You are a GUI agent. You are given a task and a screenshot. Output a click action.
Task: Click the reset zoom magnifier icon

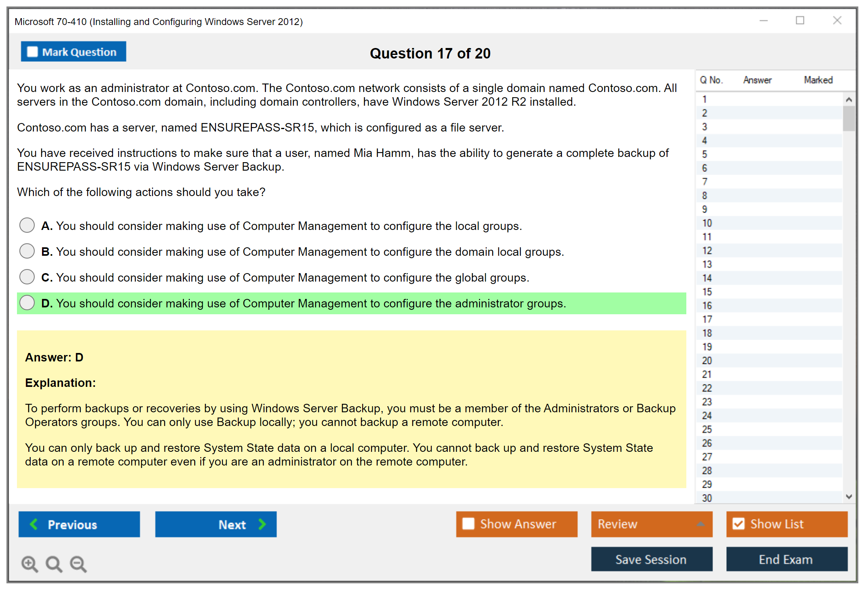pos(54,564)
